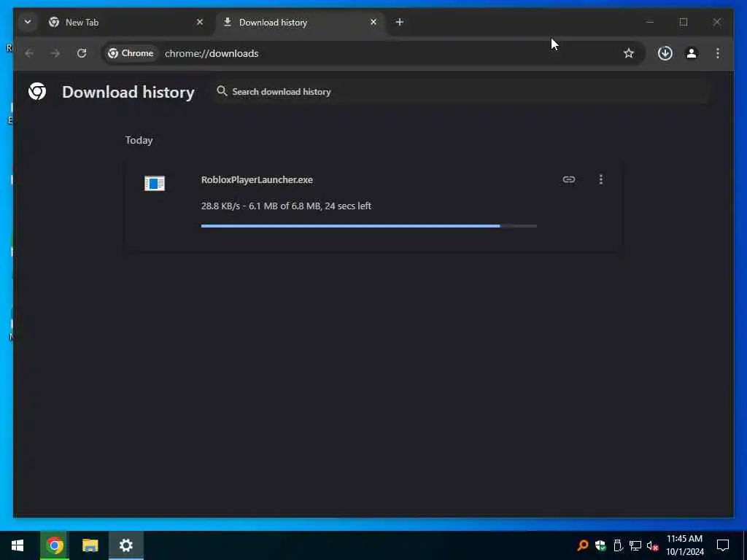The width and height of the screenshot is (747, 560).
Task: Open the Windows Start menu
Action: [18, 545]
